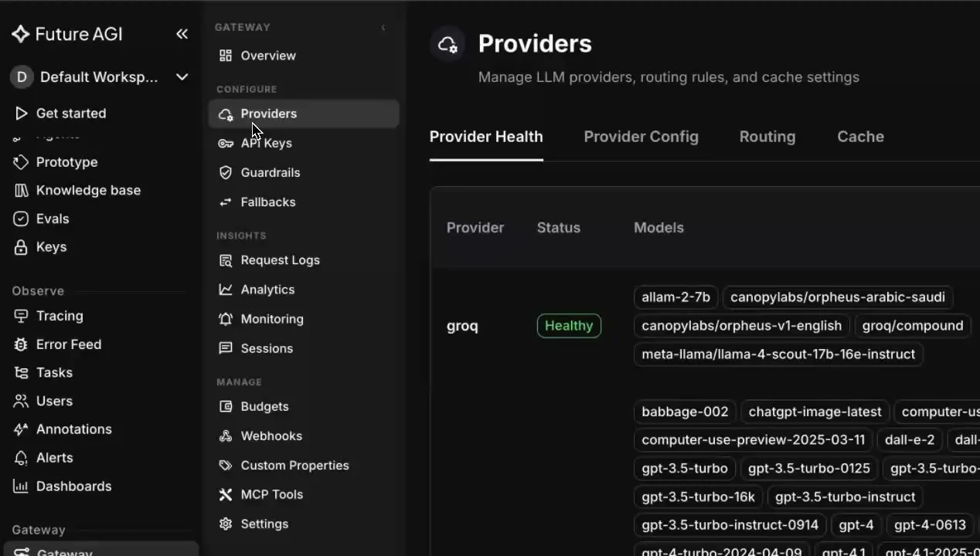Click the gpt-4-0613 model chip
Image resolution: width=980 pixels, height=556 pixels.
coord(930,525)
